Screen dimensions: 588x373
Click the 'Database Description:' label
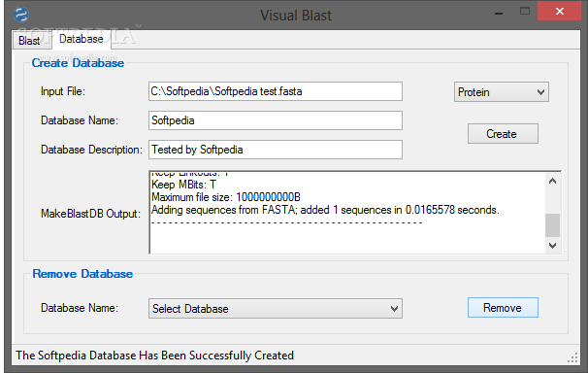point(91,150)
